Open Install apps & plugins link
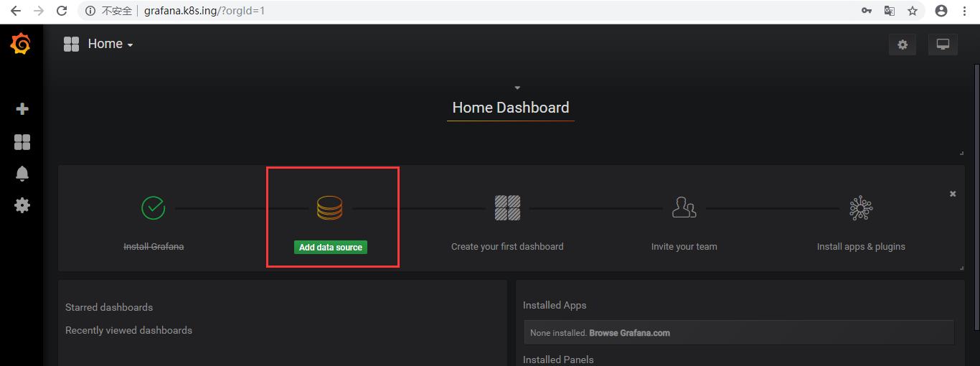 pos(861,247)
